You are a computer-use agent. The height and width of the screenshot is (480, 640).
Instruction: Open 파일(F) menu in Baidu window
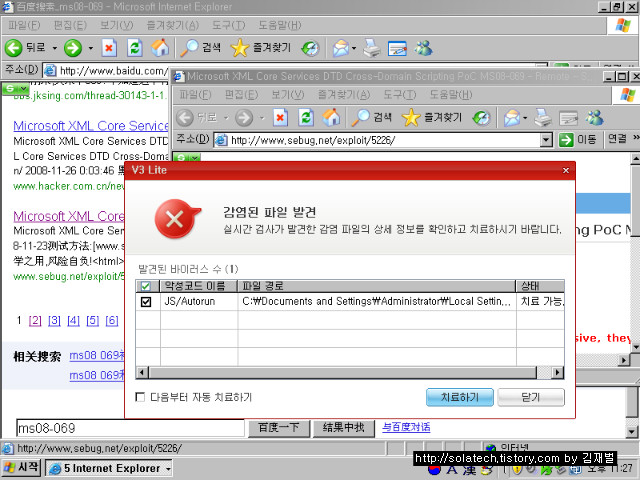(24, 25)
